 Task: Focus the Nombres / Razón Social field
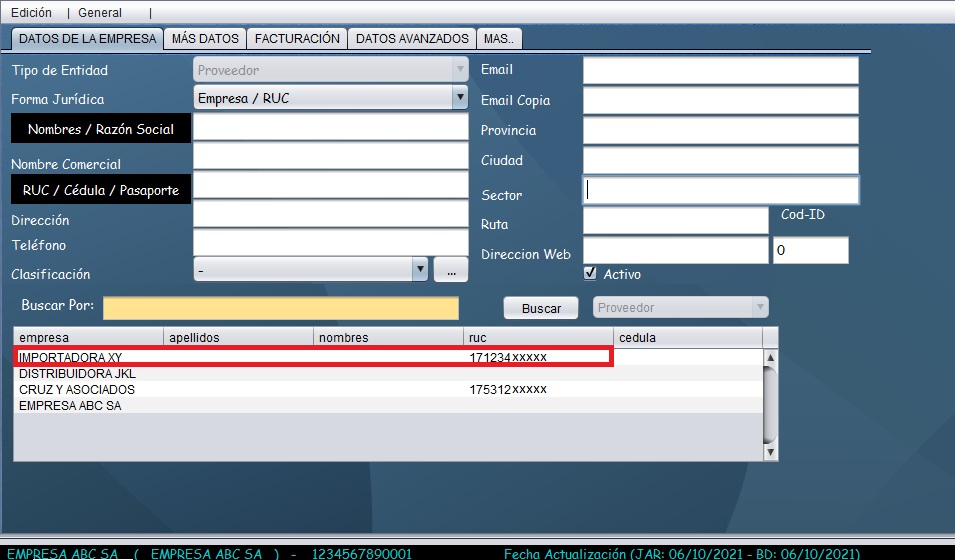click(x=330, y=128)
